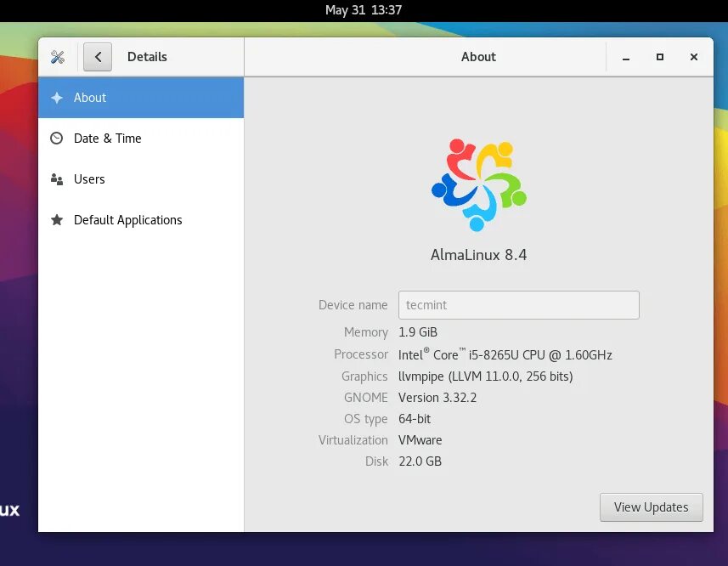Select About in the sidebar
728x566 pixels.
[141, 98]
